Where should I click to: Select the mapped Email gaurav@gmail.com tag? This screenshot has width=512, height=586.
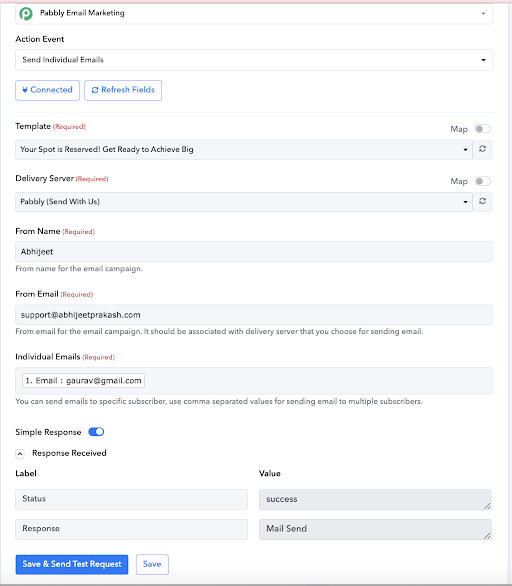click(x=83, y=380)
